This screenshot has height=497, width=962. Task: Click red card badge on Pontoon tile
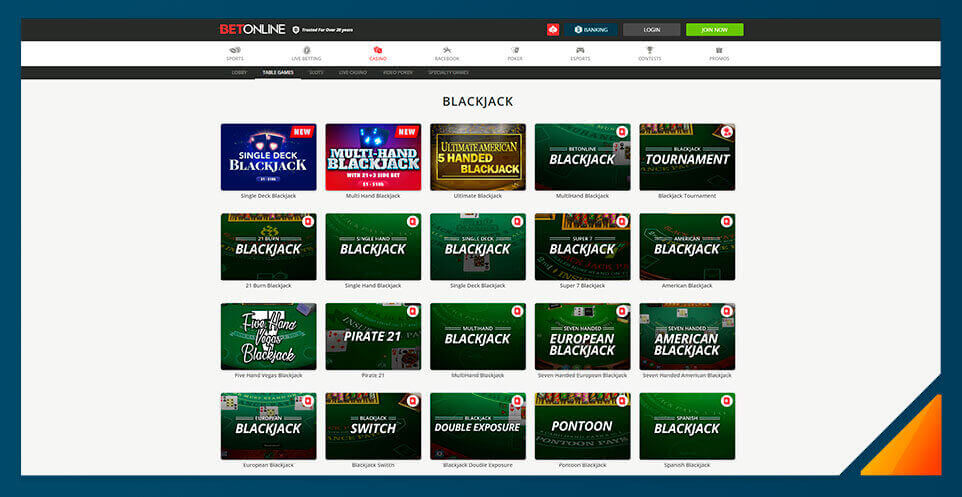(622, 401)
